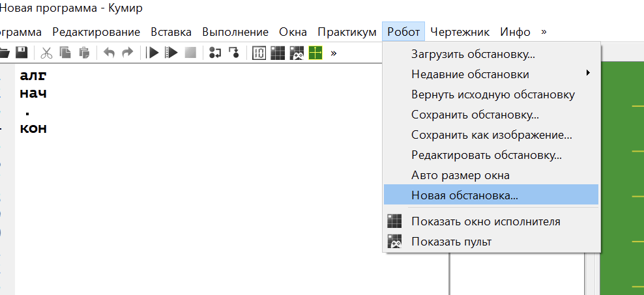Click the Save program floppy icon

coord(22,53)
